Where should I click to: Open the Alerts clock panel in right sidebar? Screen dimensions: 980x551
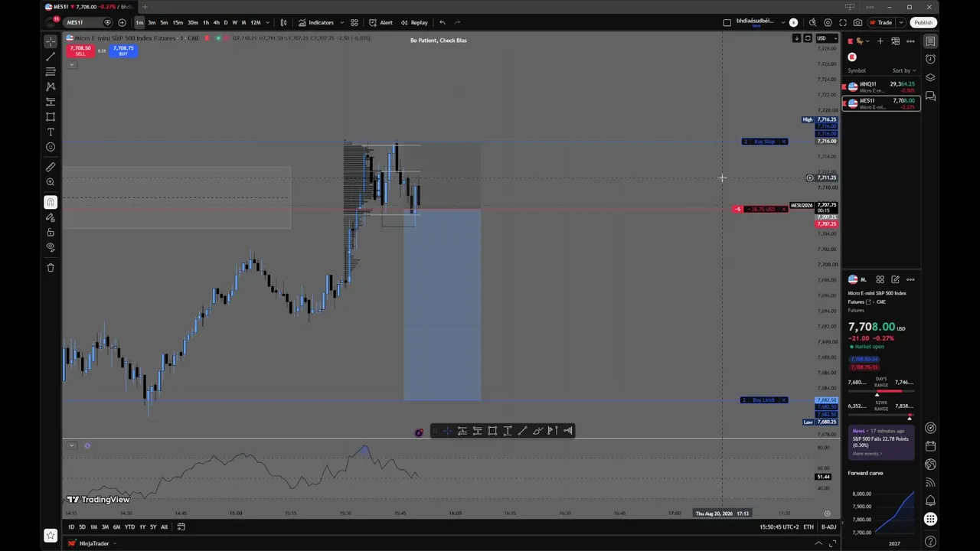930,59
